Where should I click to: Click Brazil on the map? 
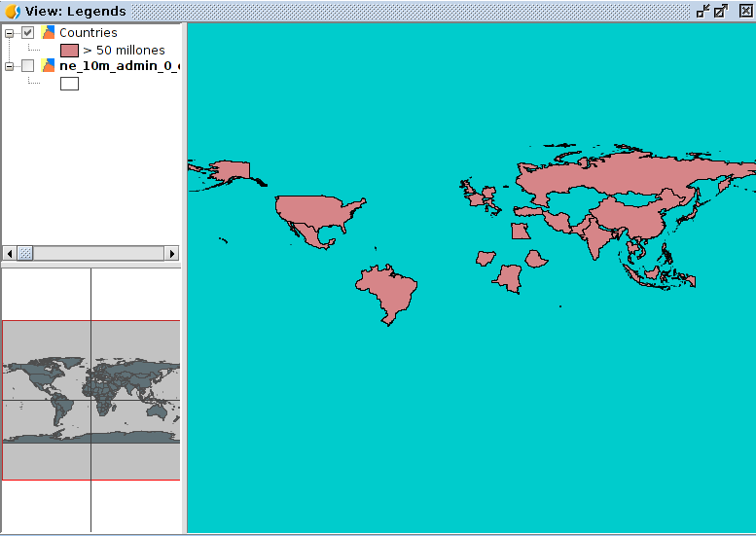389,290
